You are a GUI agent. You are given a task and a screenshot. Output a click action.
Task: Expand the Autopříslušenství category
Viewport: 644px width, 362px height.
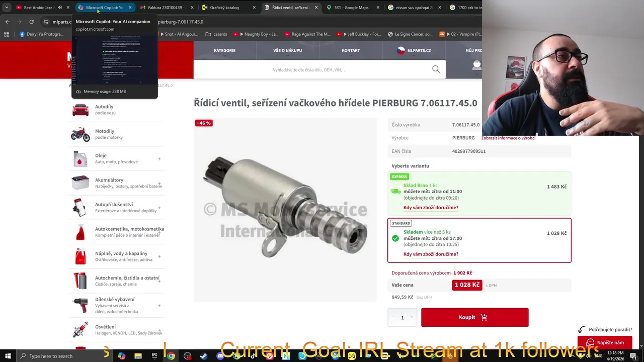[159, 208]
